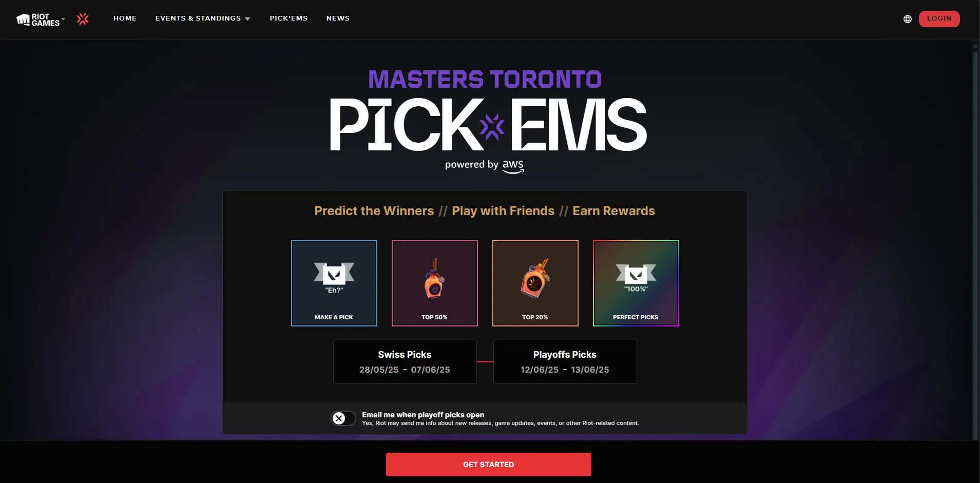Open the globe language selector

coord(908,19)
